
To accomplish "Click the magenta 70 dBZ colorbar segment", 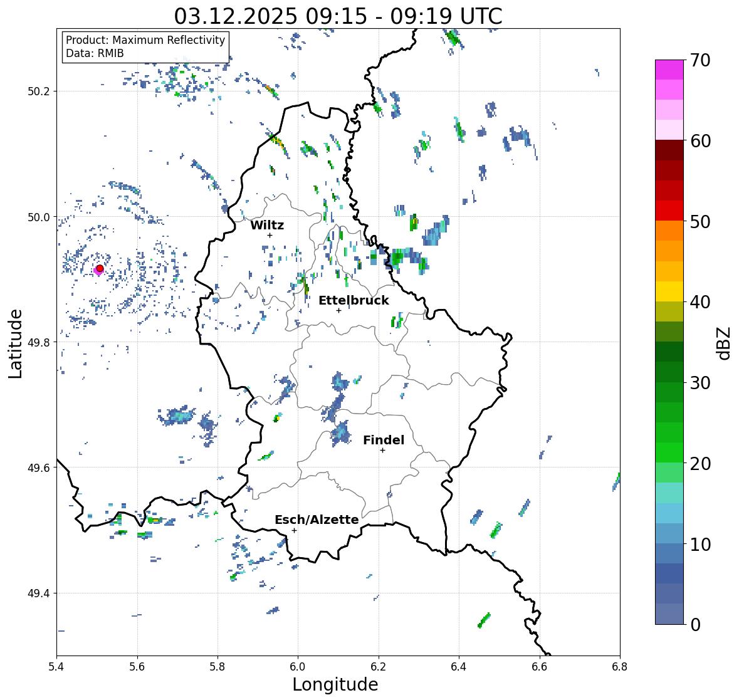I will pyautogui.click(x=669, y=70).
